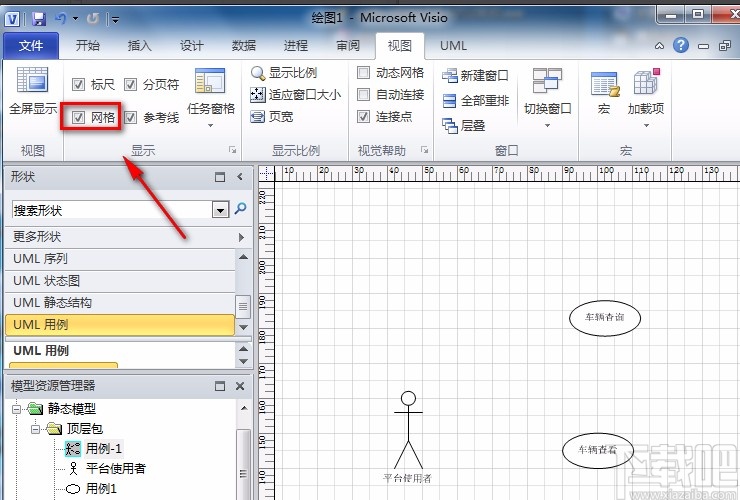Expand the 切换窗口 dropdown arrow
The image size is (740, 500).
coord(547,126)
